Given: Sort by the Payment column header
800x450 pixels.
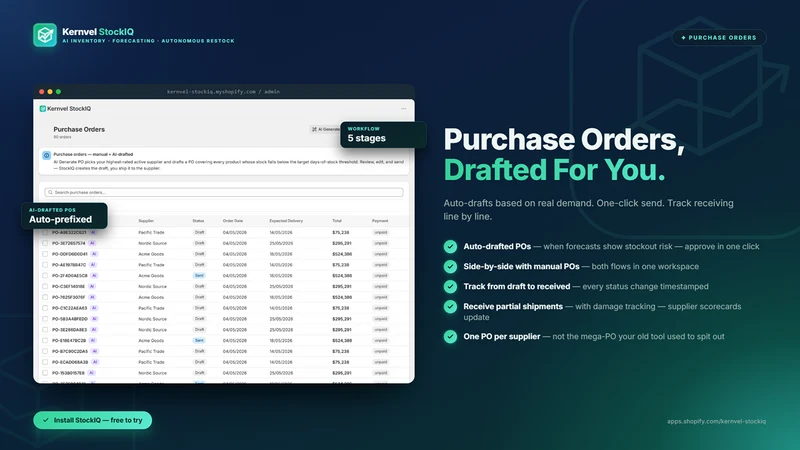Looking at the screenshot, I should click(x=380, y=221).
